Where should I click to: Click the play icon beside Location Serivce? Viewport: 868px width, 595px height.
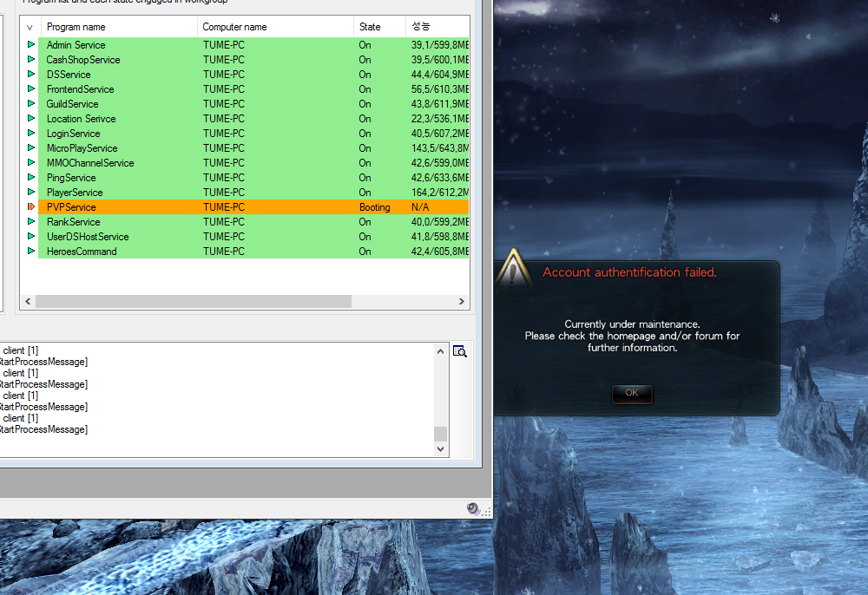coord(31,118)
